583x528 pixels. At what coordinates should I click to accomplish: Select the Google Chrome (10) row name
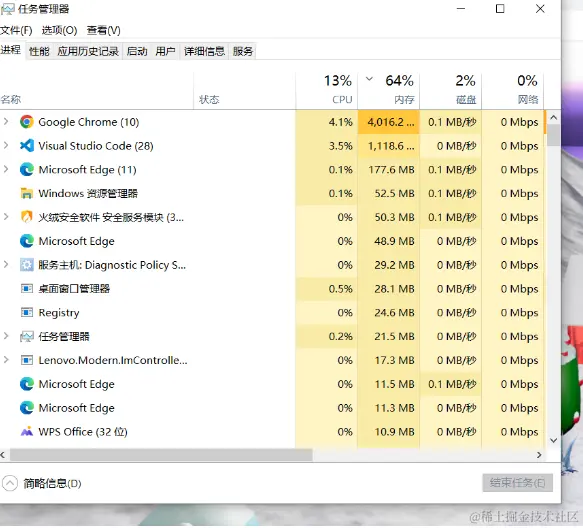point(89,122)
